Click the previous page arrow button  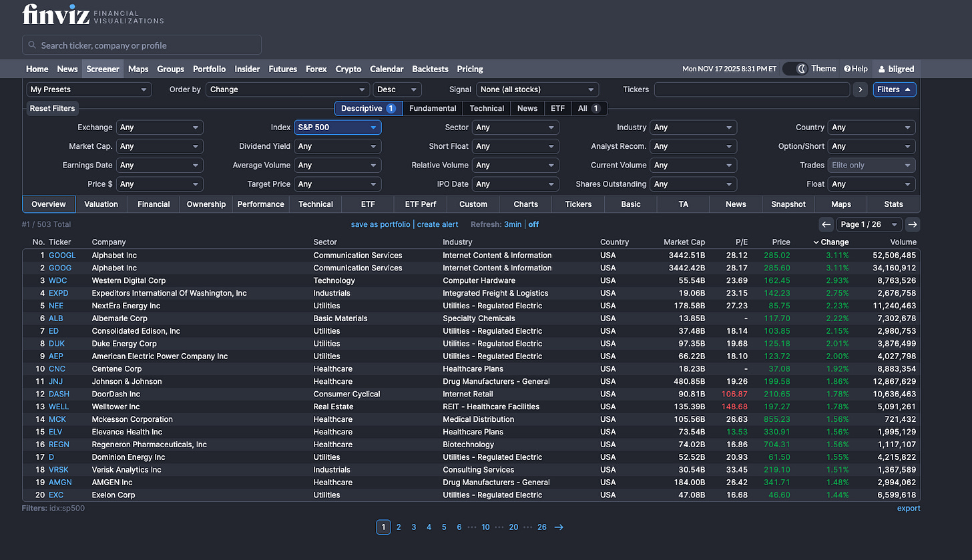[x=826, y=224]
